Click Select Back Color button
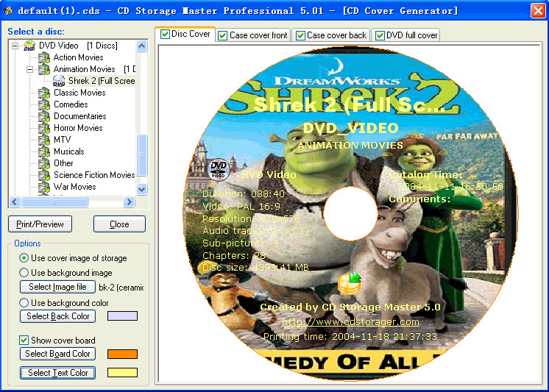Viewport: 549px width, 392px height. pos(58,316)
